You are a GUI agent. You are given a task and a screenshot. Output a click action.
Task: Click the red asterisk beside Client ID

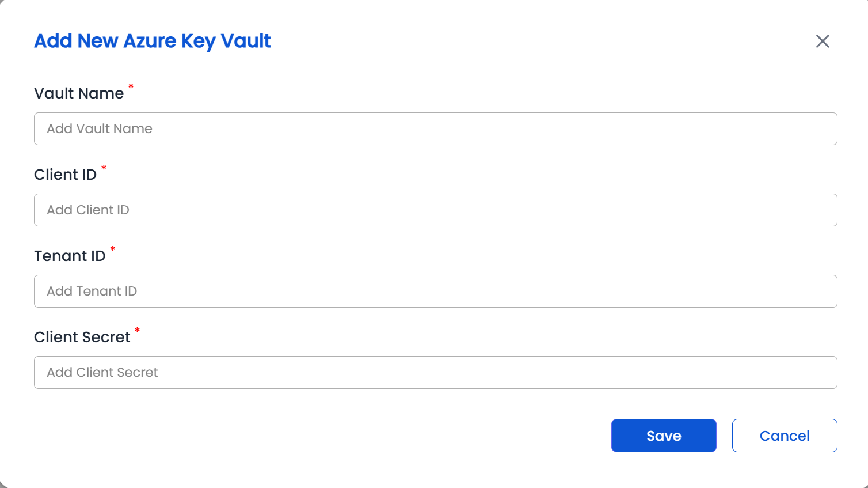click(x=104, y=168)
